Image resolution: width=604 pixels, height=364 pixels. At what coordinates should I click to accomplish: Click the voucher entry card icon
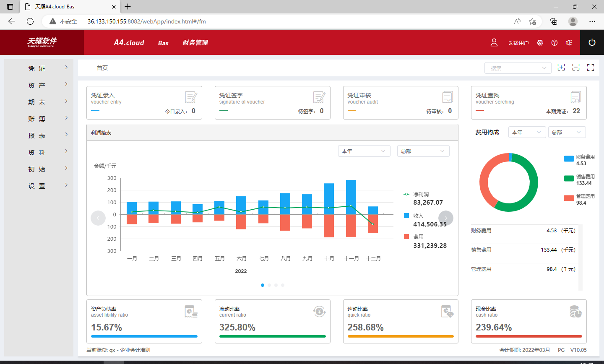tap(191, 97)
